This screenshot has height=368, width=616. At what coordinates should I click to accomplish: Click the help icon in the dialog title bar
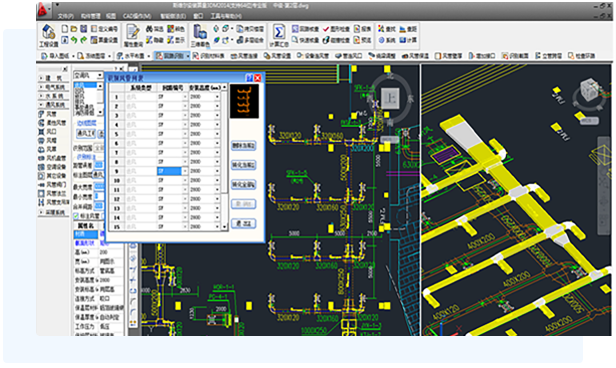coord(249,78)
